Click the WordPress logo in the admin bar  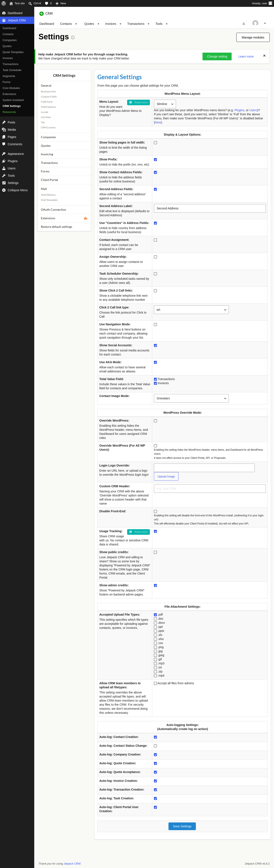[x=4, y=3]
